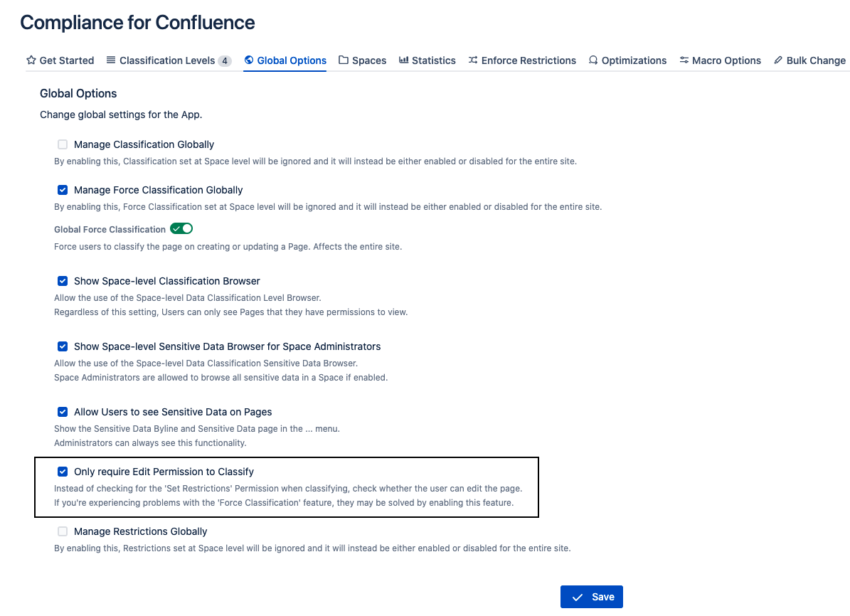Click the folder icon for Spaces
Image resolution: width=850 pixels, height=616 pixels.
click(344, 60)
